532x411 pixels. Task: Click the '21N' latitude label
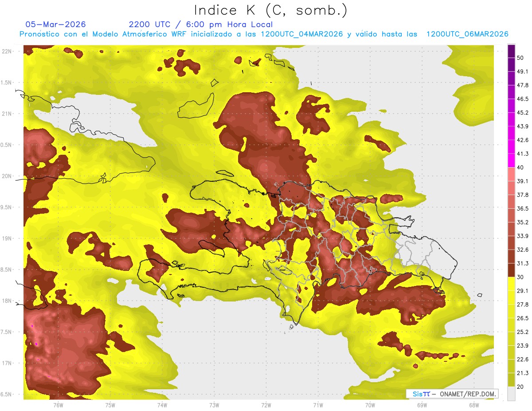(7, 114)
